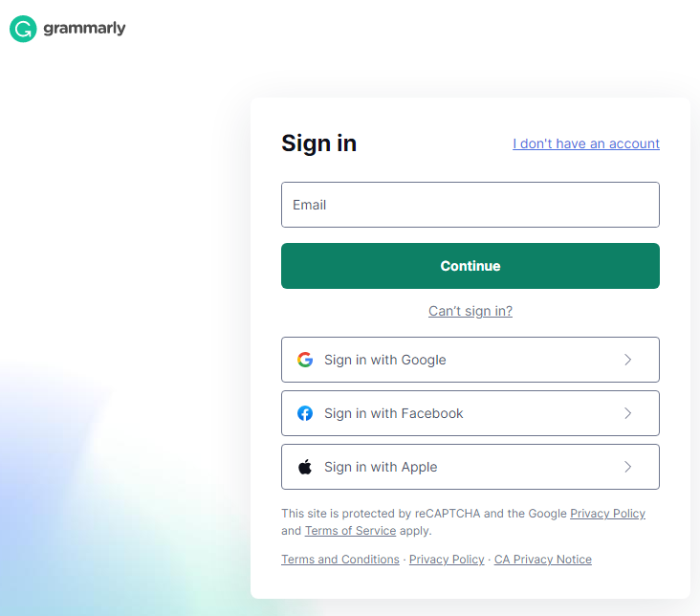Click the green Continue button
This screenshot has width=700, height=616.
[470, 266]
